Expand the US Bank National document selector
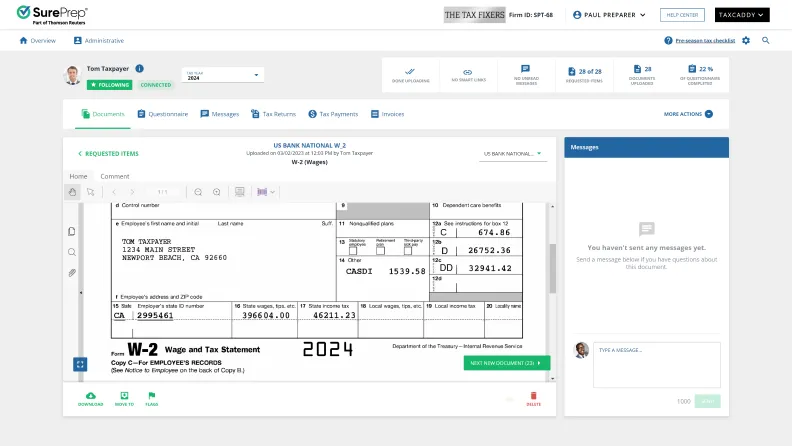The height and width of the screenshot is (446, 792). click(x=512, y=154)
